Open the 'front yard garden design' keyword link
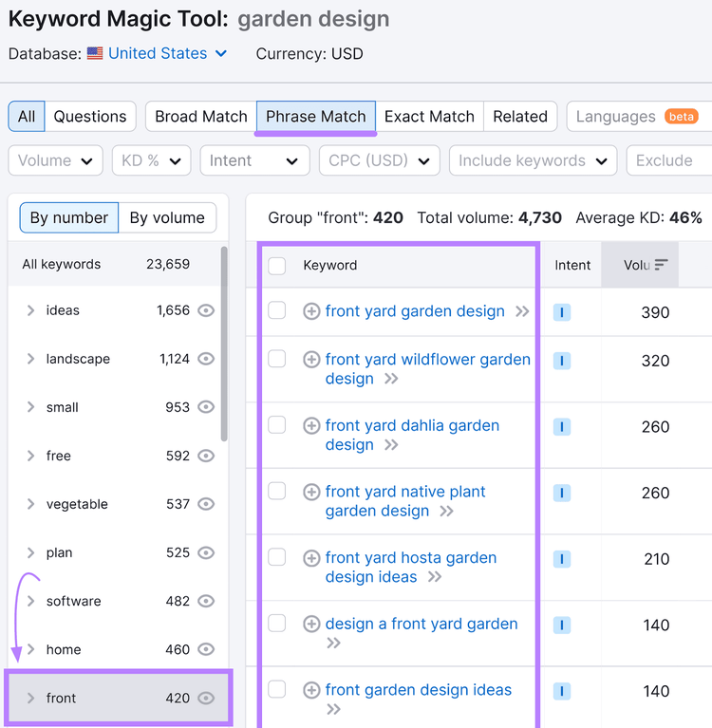 (x=415, y=311)
